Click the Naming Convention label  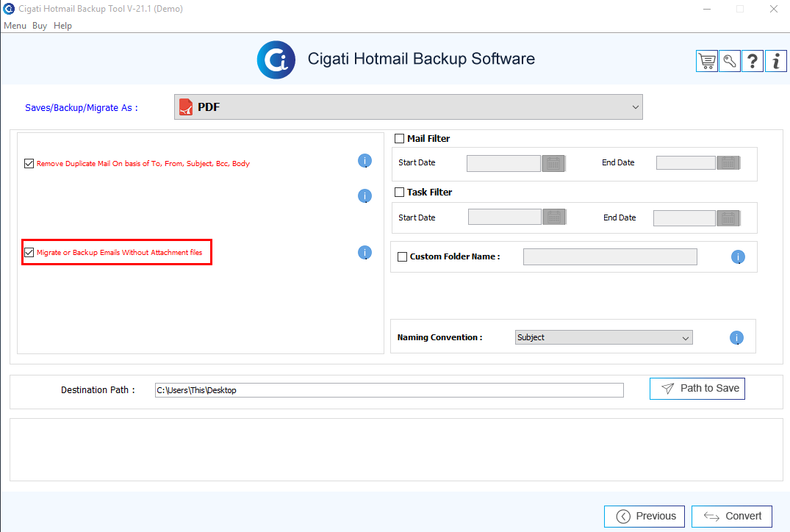click(440, 337)
